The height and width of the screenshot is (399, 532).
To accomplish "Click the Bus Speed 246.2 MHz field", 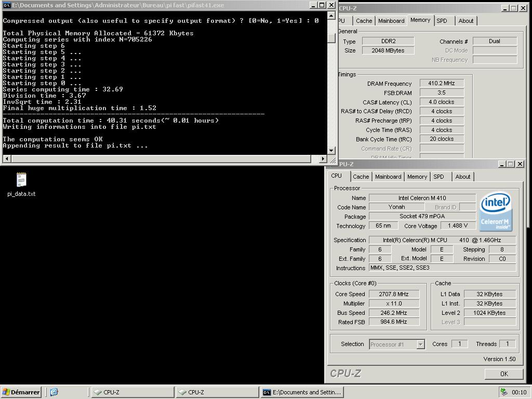I will click(x=394, y=313).
